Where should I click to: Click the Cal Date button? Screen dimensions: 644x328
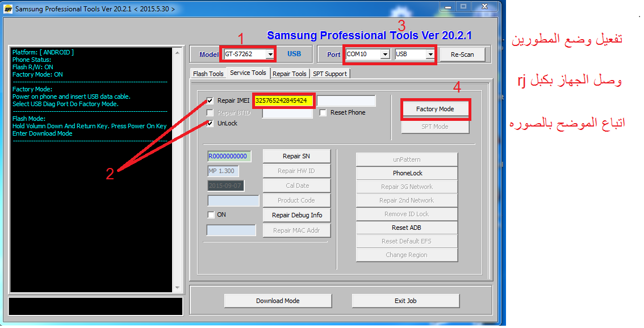pos(296,186)
